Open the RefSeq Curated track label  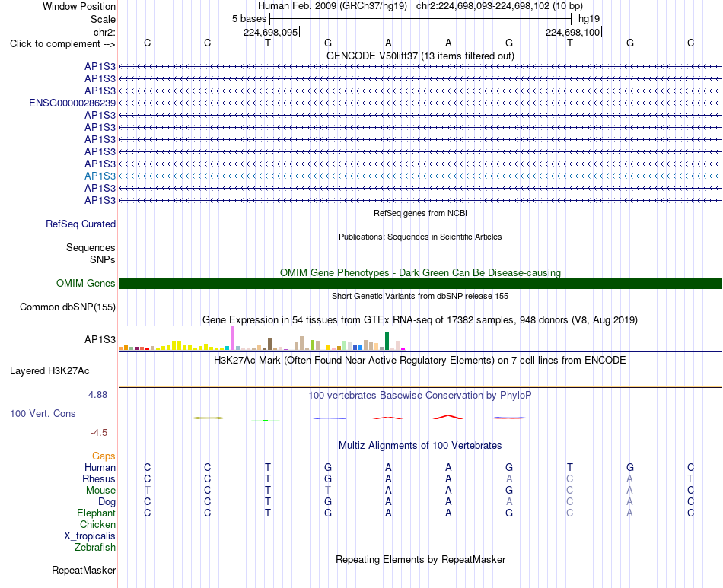81,224
